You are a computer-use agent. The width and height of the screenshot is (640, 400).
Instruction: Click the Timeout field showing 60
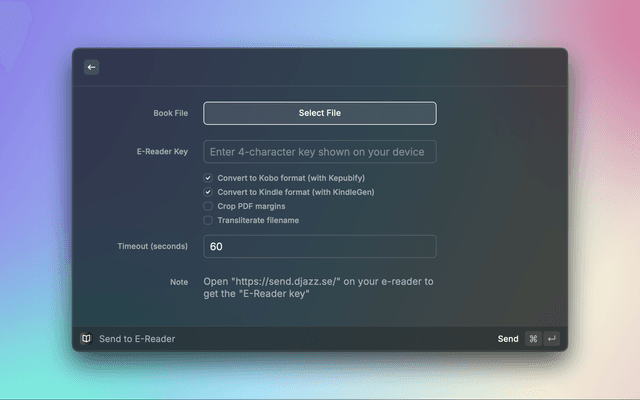coord(319,247)
